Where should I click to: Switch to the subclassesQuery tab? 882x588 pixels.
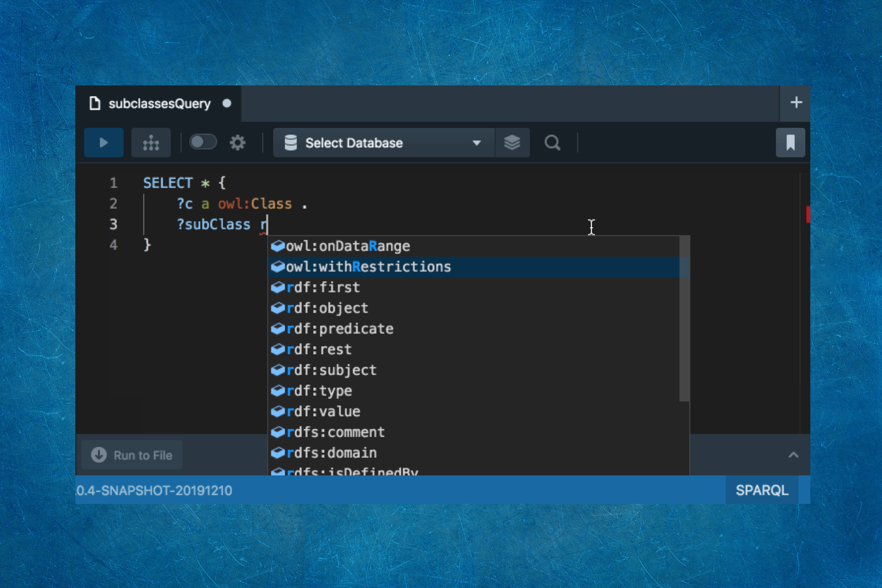pyautogui.click(x=159, y=104)
